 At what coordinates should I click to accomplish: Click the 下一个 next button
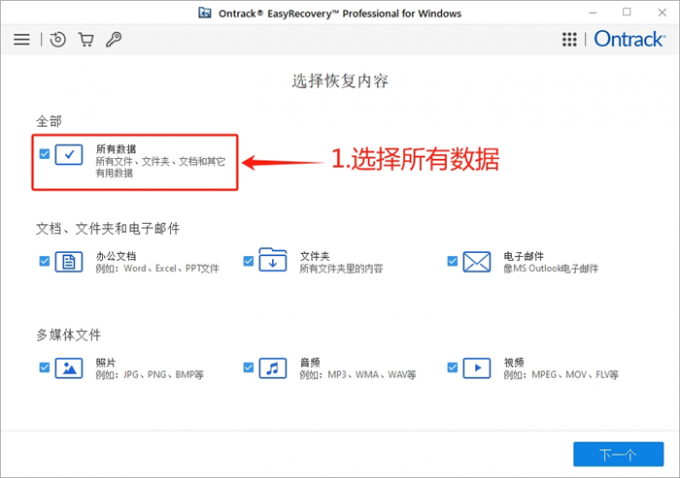pyautogui.click(x=618, y=454)
